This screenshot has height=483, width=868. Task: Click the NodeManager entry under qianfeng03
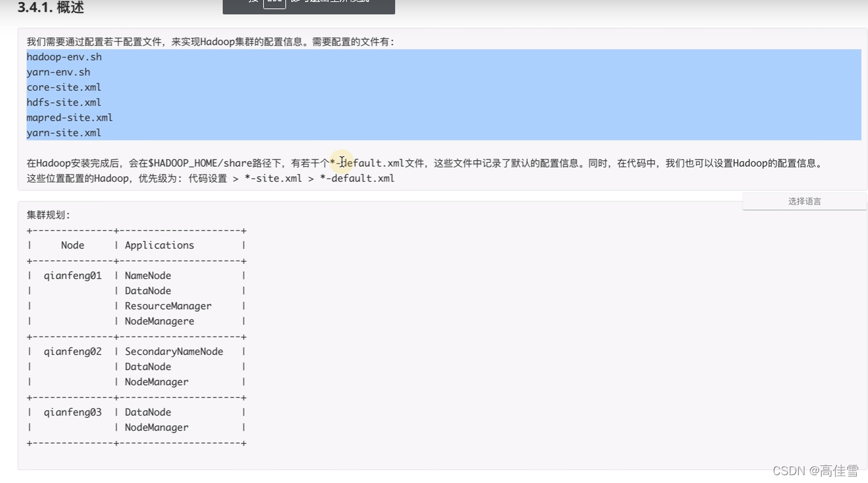[157, 427]
